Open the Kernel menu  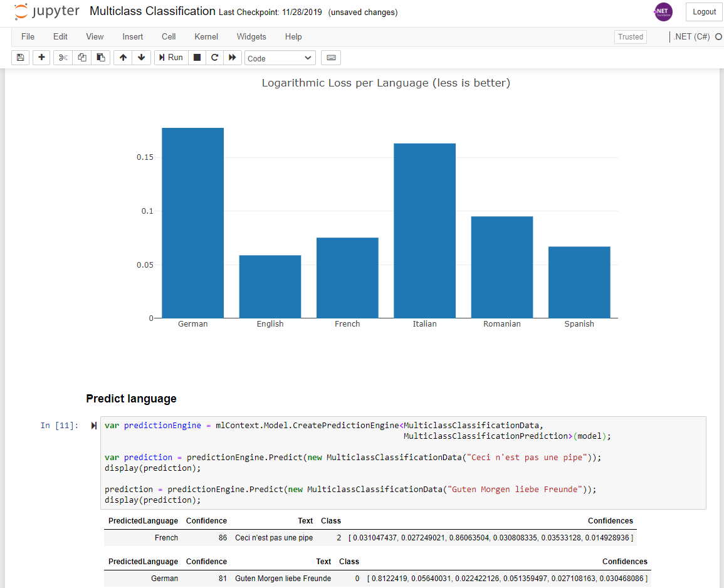point(206,37)
